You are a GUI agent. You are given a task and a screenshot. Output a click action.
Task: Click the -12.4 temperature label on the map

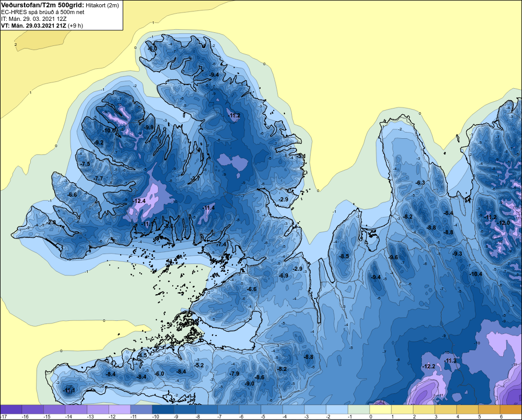[139, 201]
